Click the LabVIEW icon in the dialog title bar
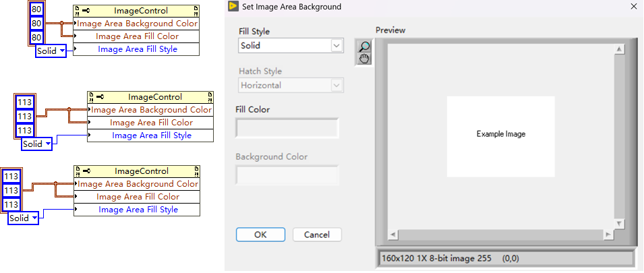 (233, 7)
